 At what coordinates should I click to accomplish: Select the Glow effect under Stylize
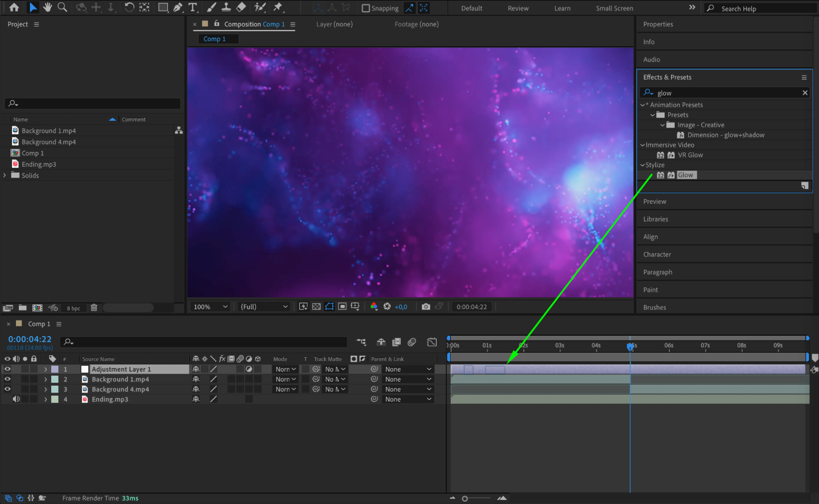[x=685, y=175]
